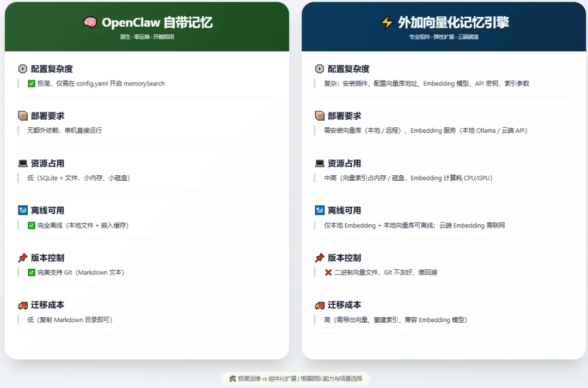Click the signal icon for 离线可用 in OpenClaw card
588x388 pixels.
point(23,210)
